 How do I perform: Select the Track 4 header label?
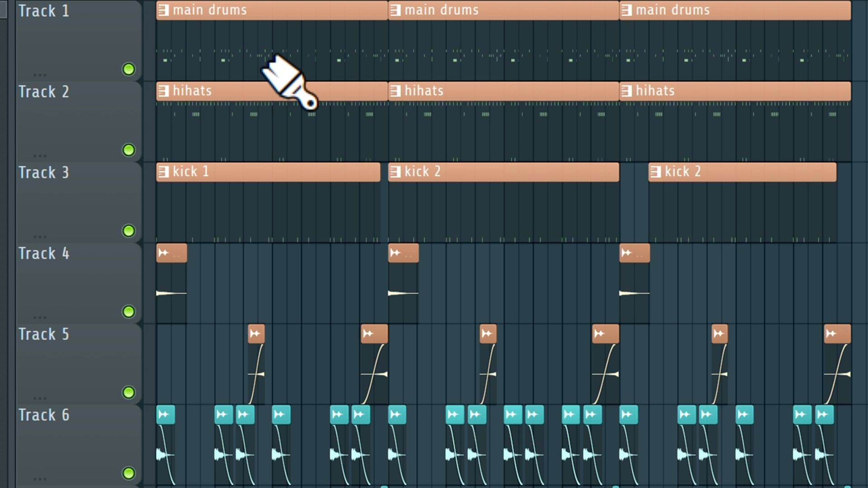[44, 253]
